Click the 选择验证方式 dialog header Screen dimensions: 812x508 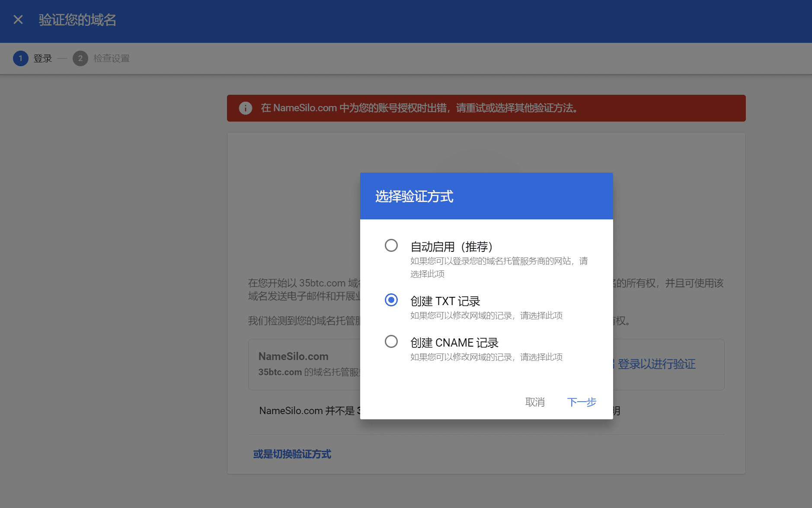tap(414, 196)
